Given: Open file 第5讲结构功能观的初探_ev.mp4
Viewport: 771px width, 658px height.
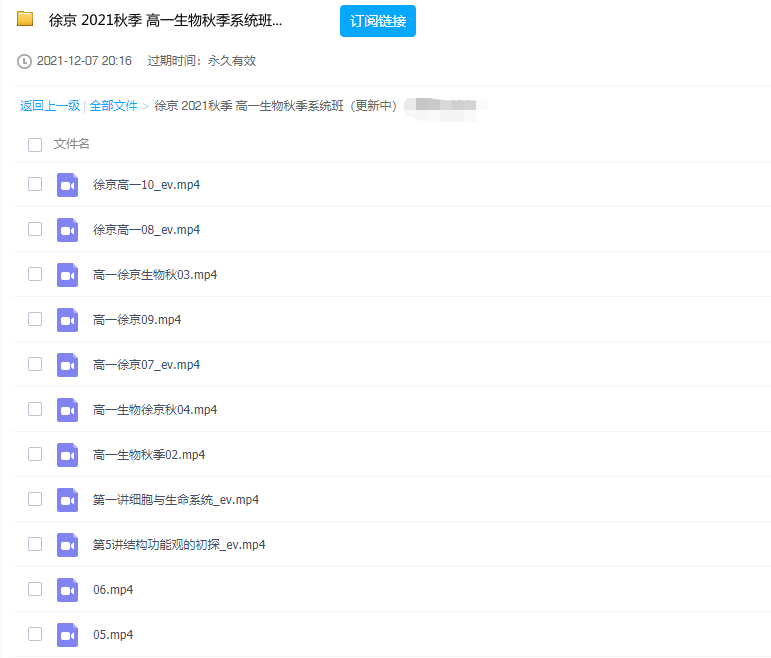Looking at the screenshot, I should 179,545.
